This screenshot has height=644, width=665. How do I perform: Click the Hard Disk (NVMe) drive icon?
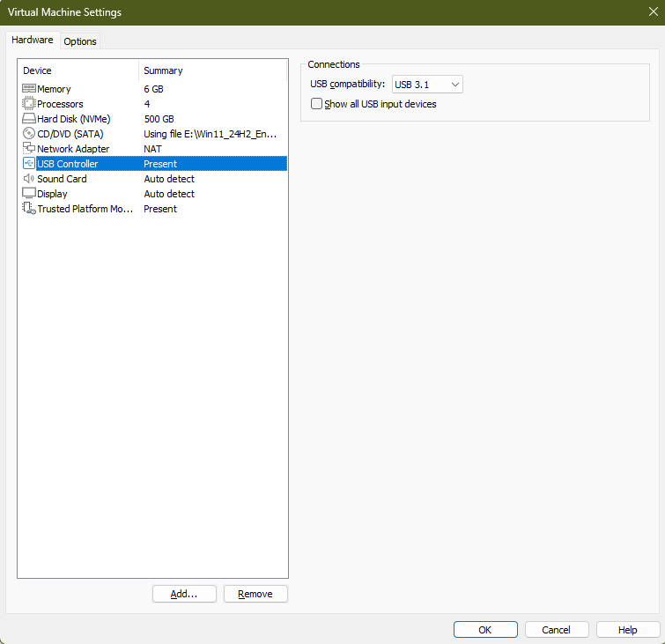(29, 119)
